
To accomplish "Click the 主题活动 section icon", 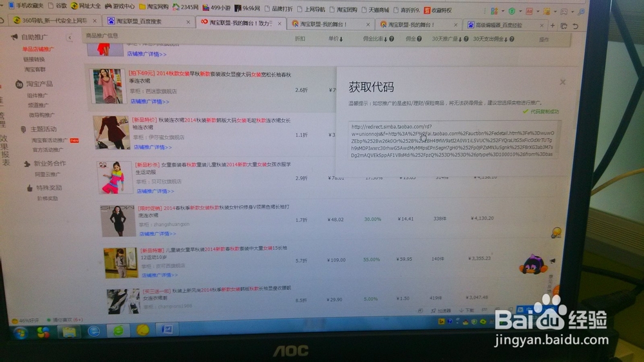I will tap(23, 129).
